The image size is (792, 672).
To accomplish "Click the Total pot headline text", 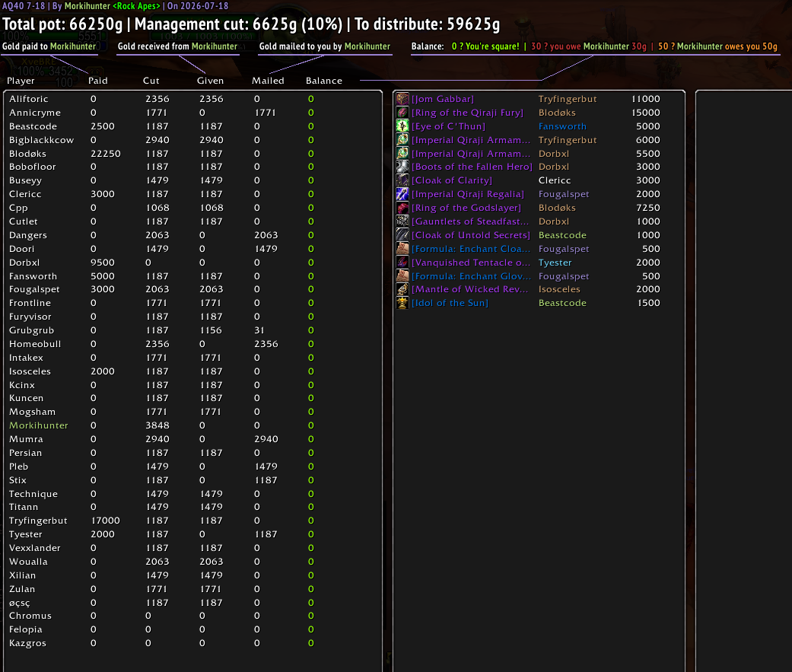I will (x=251, y=24).
